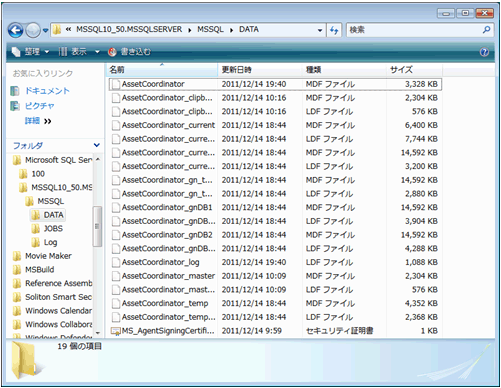
Task: Click the 検索 search input field
Action: point(413,30)
